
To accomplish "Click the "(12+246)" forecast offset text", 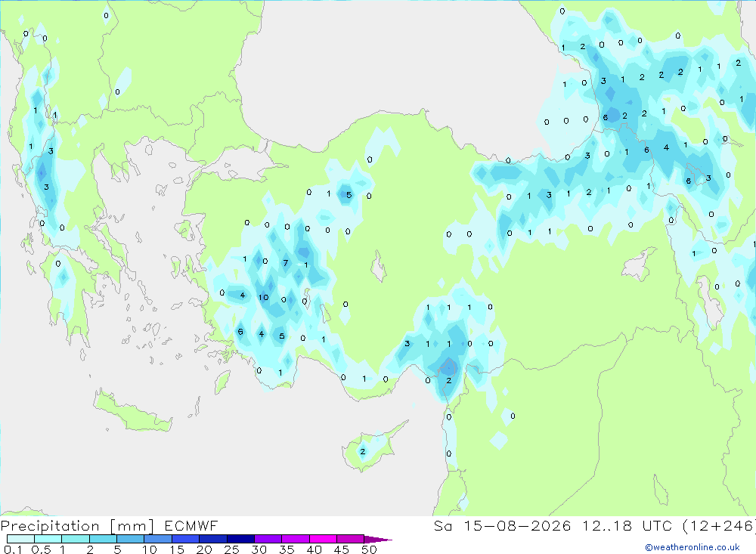I will 719,525.
